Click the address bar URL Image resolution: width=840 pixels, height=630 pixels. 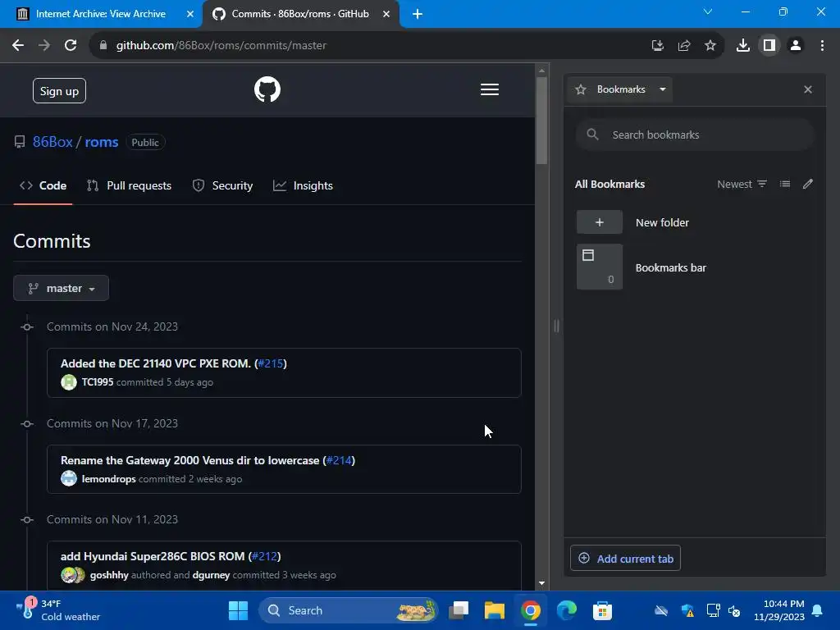click(x=221, y=46)
